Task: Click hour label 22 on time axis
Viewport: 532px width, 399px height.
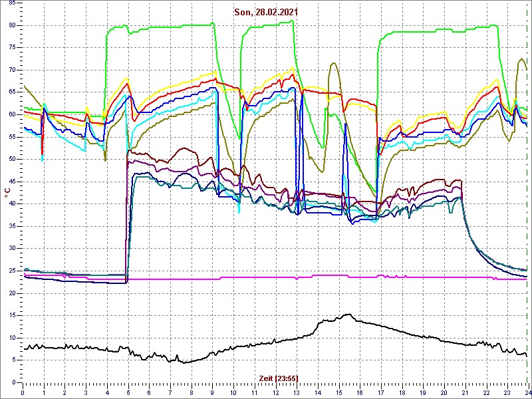Action: 487,392
